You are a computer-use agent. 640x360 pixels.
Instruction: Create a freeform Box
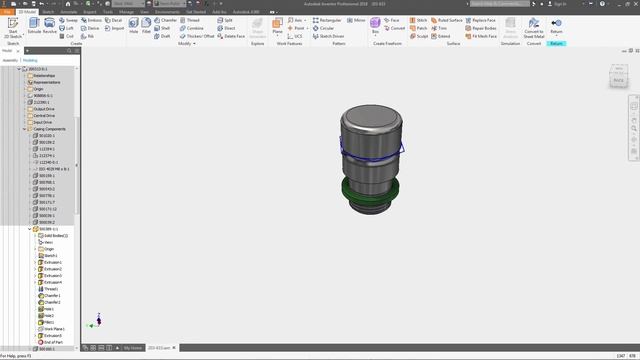click(x=375, y=24)
